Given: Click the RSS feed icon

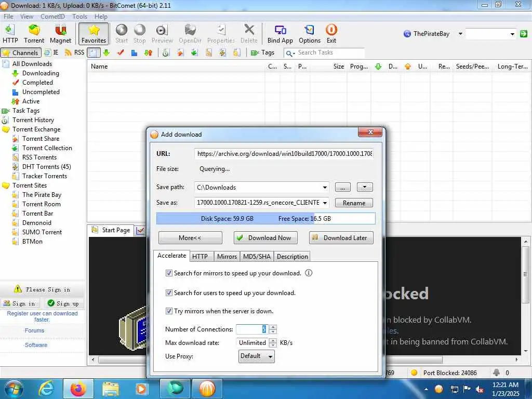Looking at the screenshot, I should [74, 52].
